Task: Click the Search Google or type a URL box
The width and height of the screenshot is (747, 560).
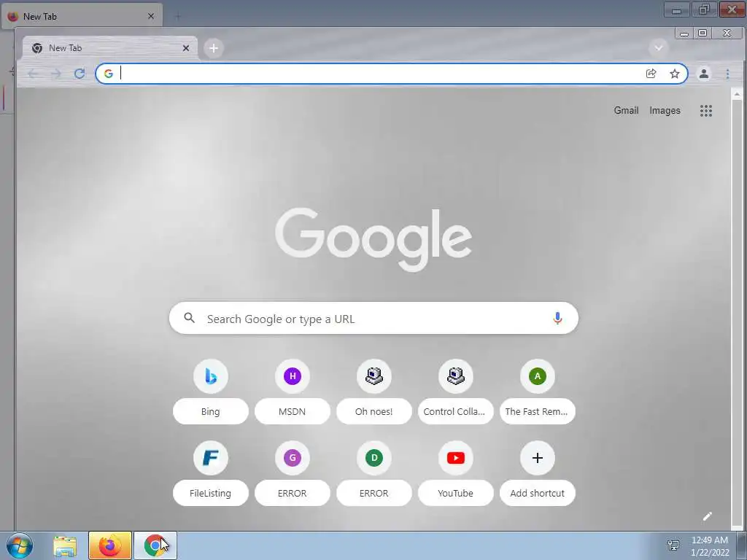Action: pos(373,318)
